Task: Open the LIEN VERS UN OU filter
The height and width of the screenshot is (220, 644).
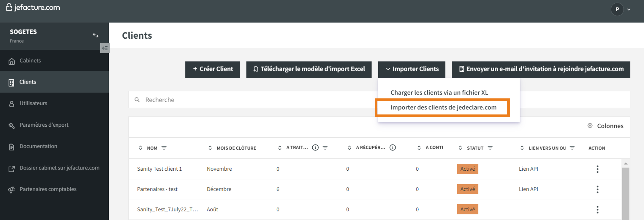Action: click(572, 148)
